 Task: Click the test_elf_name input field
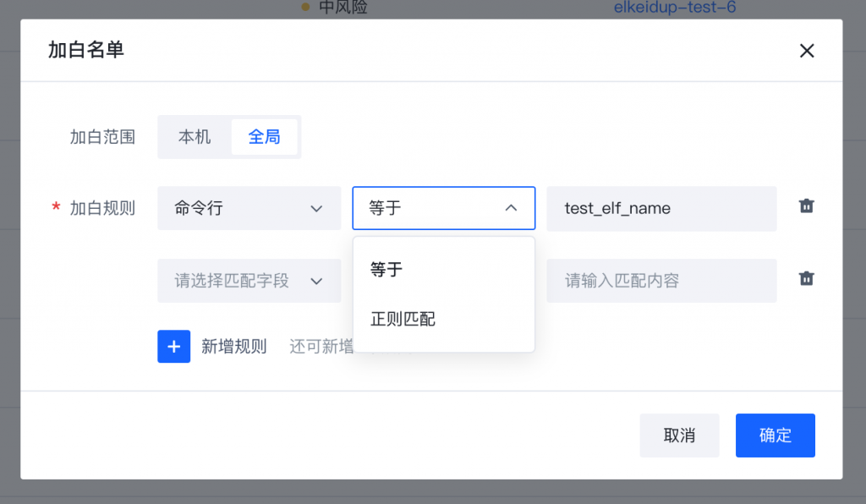pyautogui.click(x=661, y=208)
